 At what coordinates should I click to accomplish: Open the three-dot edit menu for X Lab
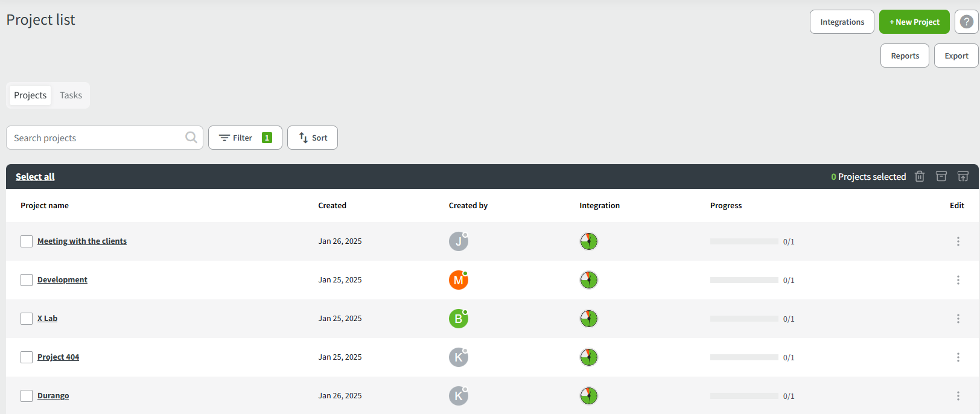coord(958,319)
